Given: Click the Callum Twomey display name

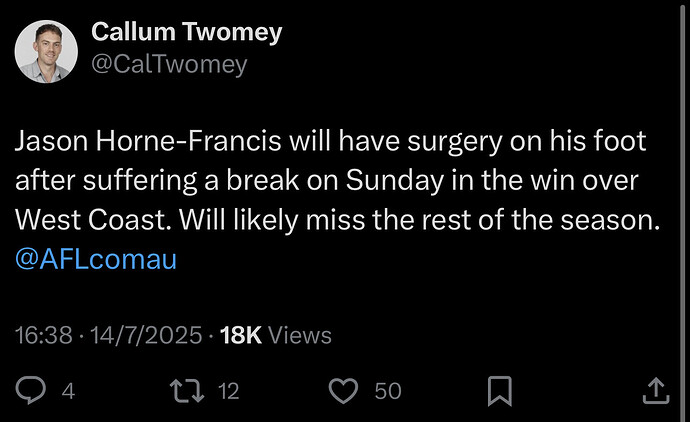Looking at the screenshot, I should point(186,32).
